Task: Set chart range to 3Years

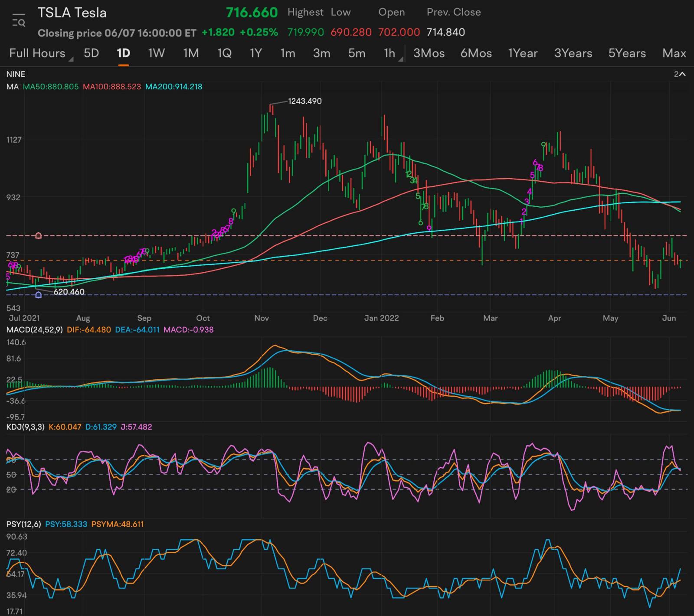Action: [573, 53]
